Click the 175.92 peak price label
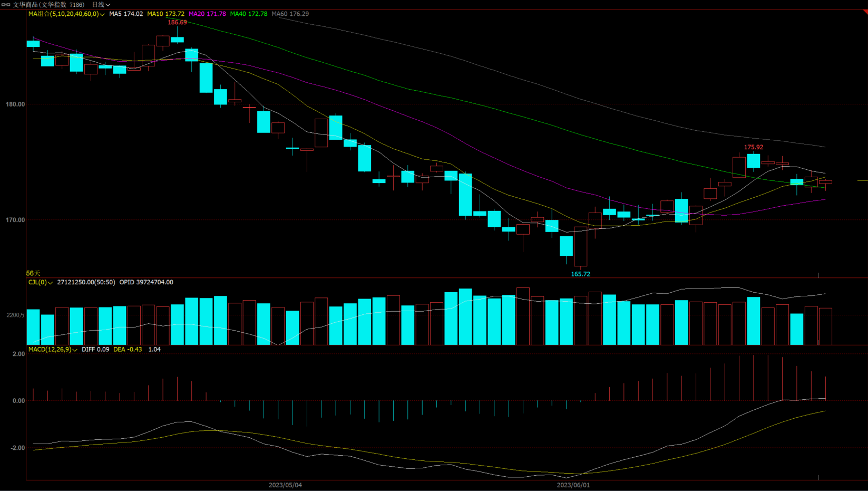The height and width of the screenshot is (491, 868). point(754,148)
